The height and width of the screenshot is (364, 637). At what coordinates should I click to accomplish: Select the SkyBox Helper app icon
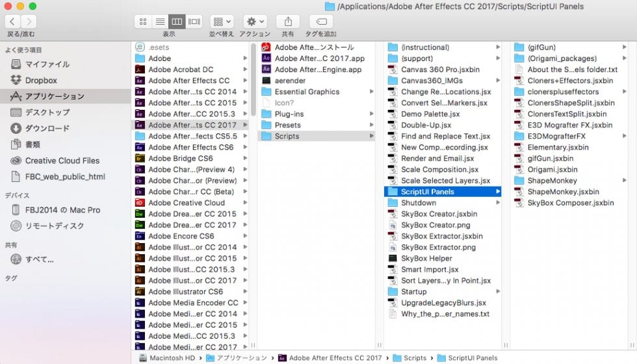(393, 259)
